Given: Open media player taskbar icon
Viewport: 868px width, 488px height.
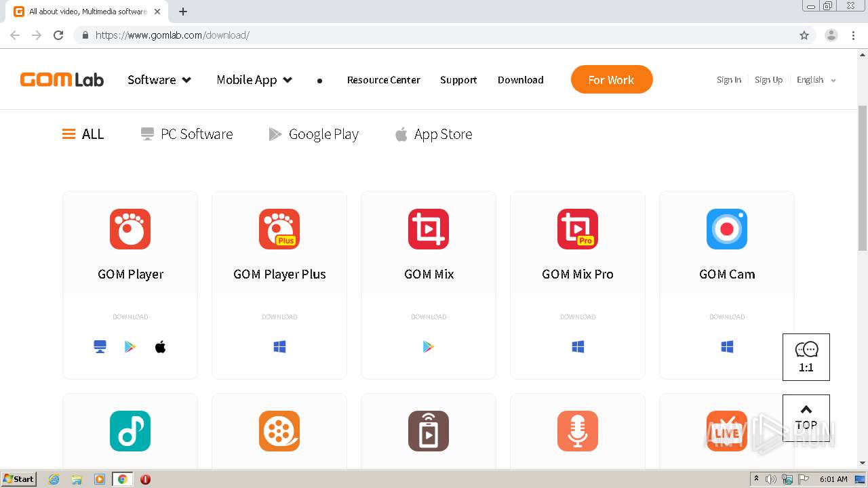Looking at the screenshot, I should click(100, 479).
